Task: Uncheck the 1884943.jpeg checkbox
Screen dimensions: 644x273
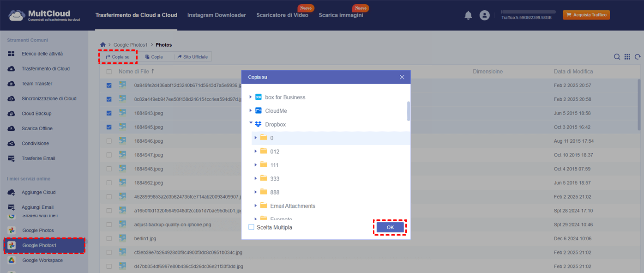Action: click(x=109, y=113)
